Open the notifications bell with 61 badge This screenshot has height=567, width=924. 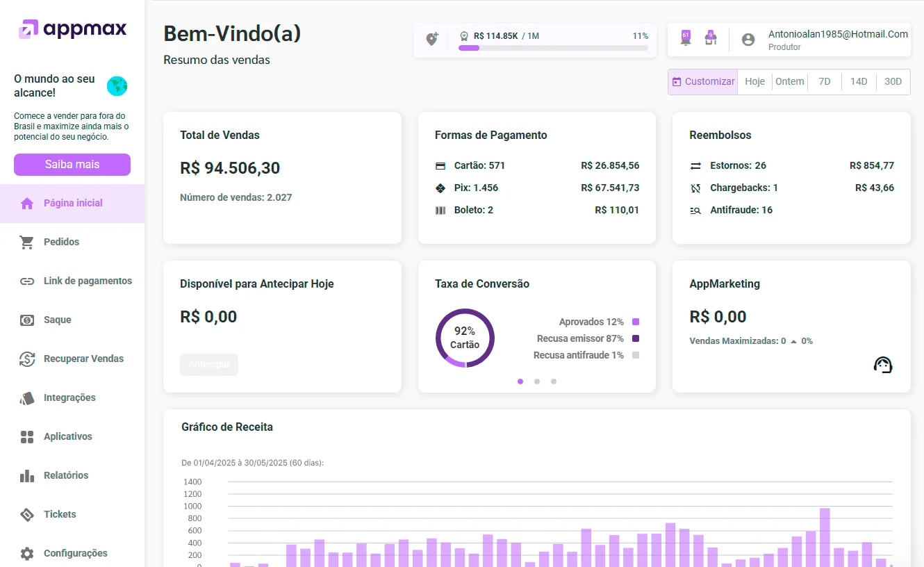pos(686,39)
